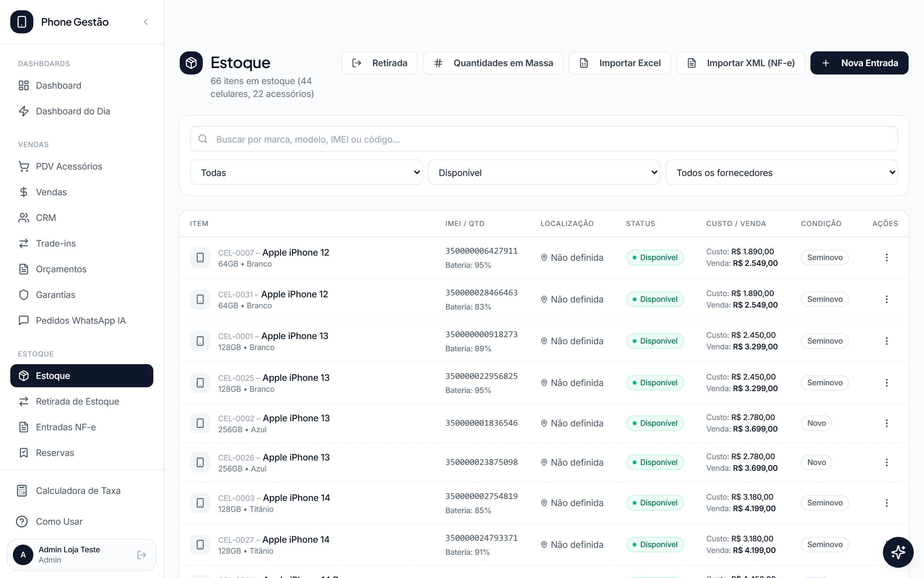The width and height of the screenshot is (924, 578).
Task: Go to PDV Acessórios
Action: (x=82, y=166)
